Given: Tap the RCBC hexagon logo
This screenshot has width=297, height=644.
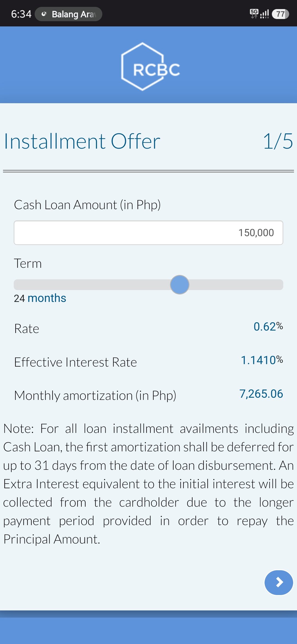Looking at the screenshot, I should click(150, 67).
